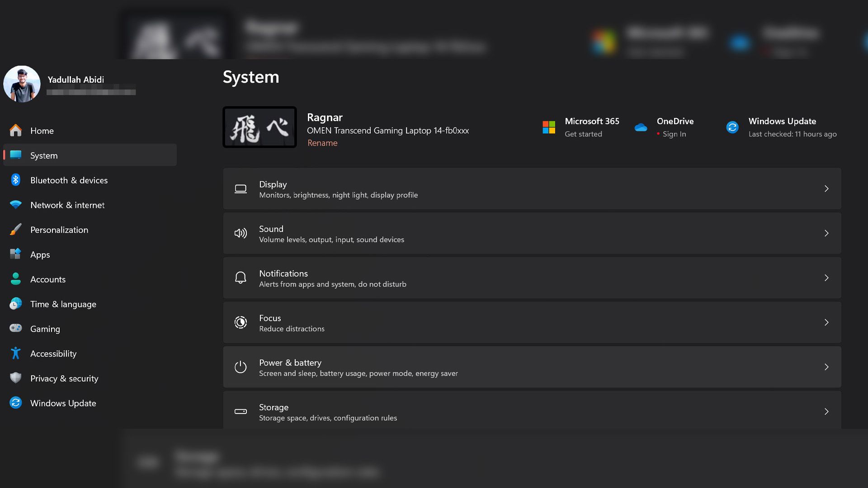868x488 pixels.
Task: Select System in the sidebar
Action: click(90, 155)
